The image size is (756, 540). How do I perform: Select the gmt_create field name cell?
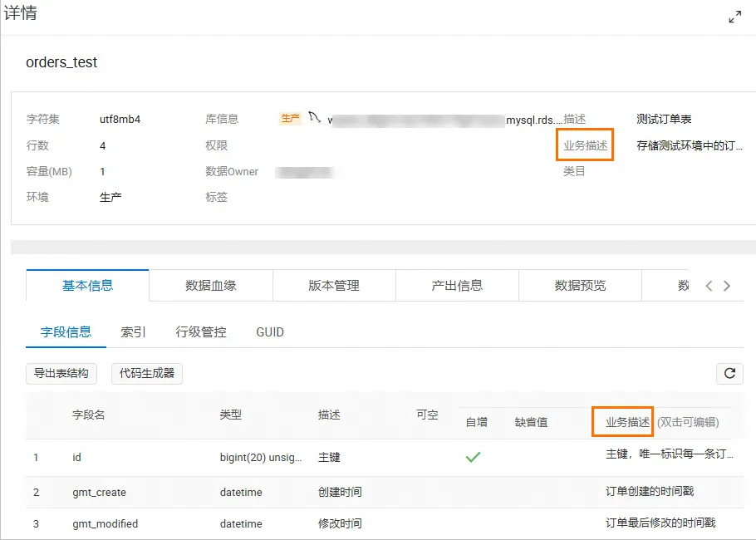tap(100, 493)
